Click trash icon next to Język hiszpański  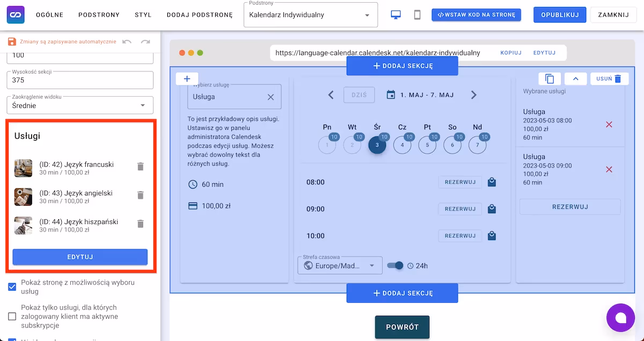coord(141,224)
